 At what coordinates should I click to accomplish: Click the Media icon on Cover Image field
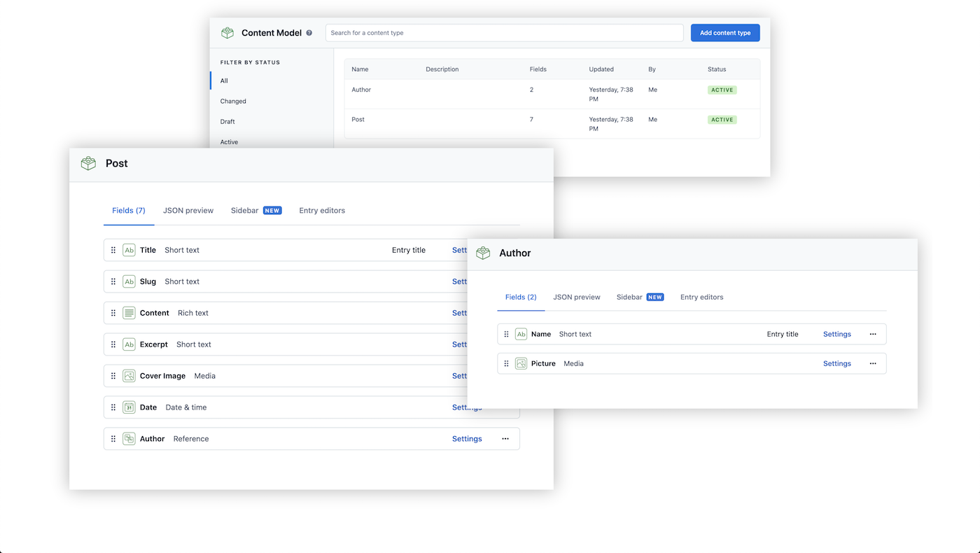129,376
